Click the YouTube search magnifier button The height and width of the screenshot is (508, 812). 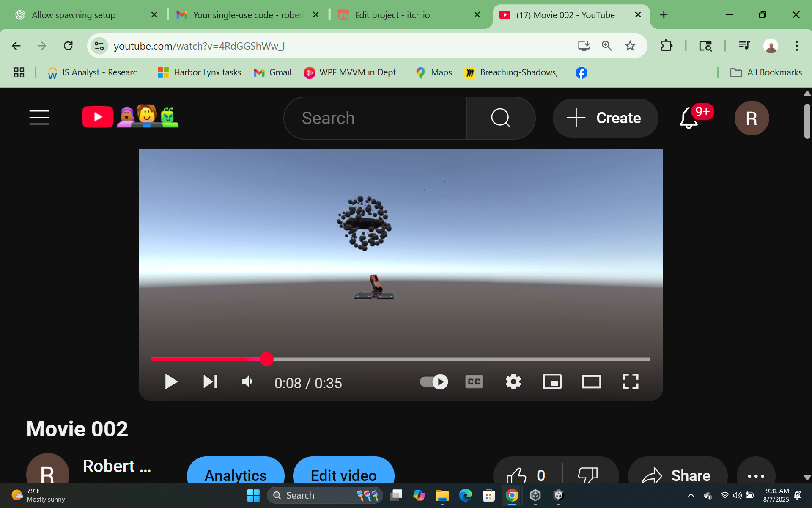click(x=501, y=118)
